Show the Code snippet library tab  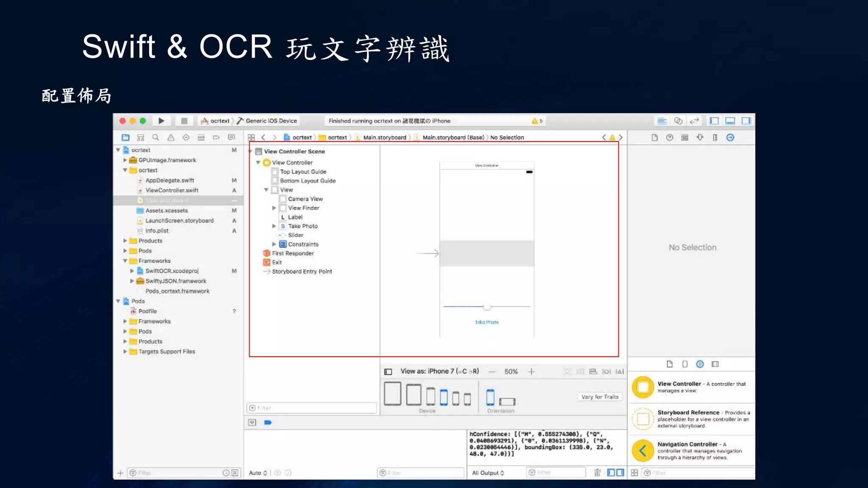(x=685, y=364)
